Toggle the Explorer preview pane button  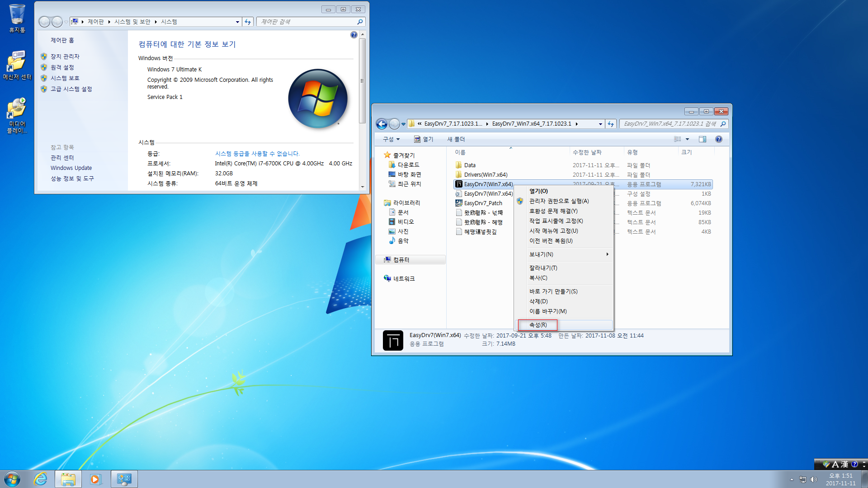tap(702, 139)
